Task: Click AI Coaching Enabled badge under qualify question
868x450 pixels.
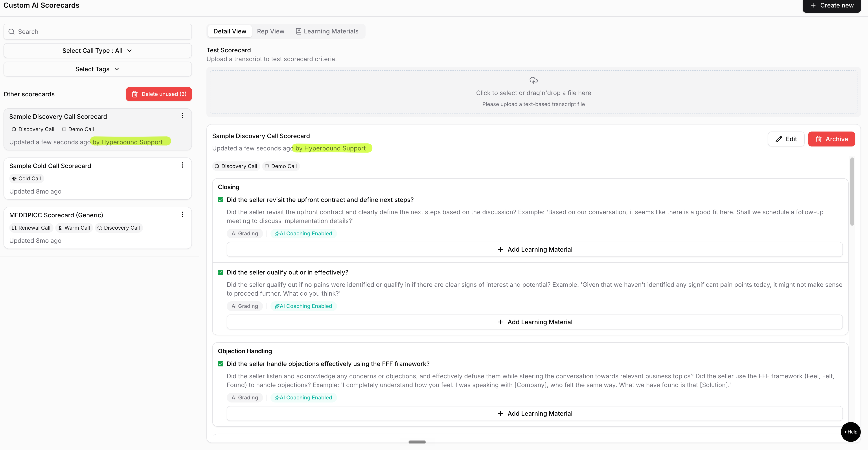Action: (x=303, y=306)
